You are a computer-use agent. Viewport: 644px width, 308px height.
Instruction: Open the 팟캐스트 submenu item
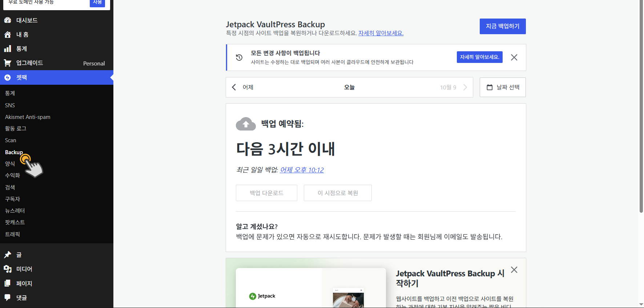pyautogui.click(x=15, y=222)
